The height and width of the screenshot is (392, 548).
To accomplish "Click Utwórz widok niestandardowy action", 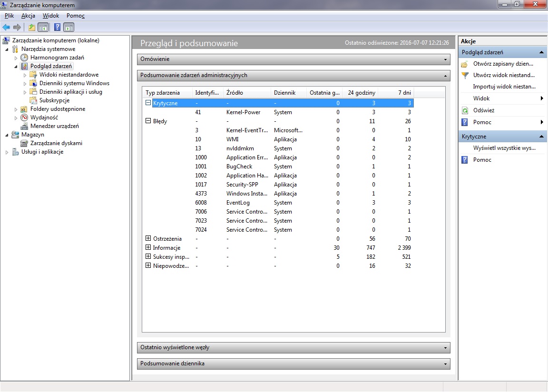I will tap(504, 75).
